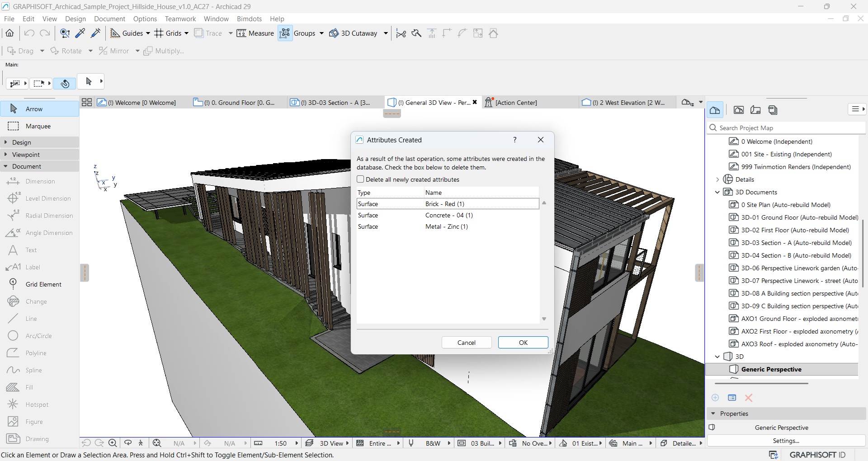This screenshot has height=461, width=868.
Task: Check Delete all newly created attributes
Action: (x=360, y=179)
